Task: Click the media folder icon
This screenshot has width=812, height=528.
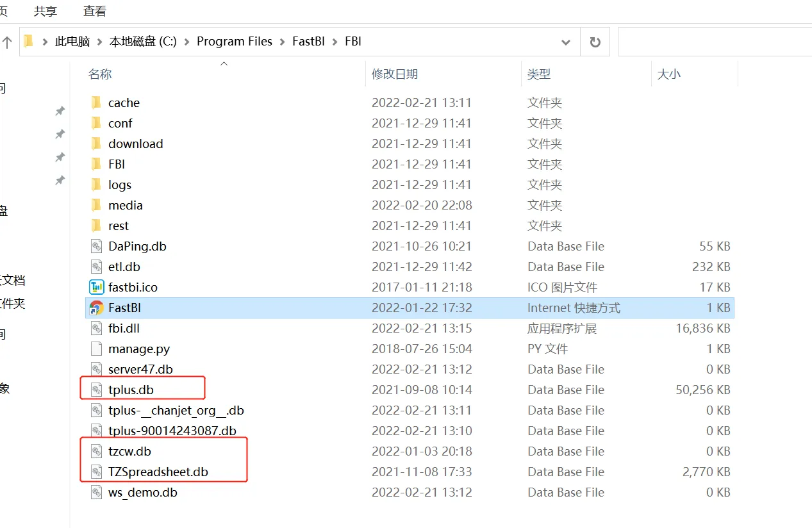Action: click(x=96, y=205)
